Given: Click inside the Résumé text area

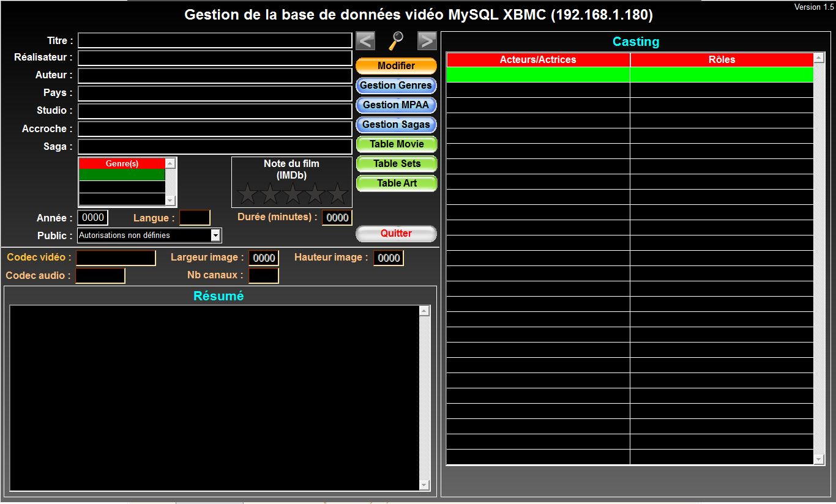Looking at the screenshot, I should (x=214, y=398).
